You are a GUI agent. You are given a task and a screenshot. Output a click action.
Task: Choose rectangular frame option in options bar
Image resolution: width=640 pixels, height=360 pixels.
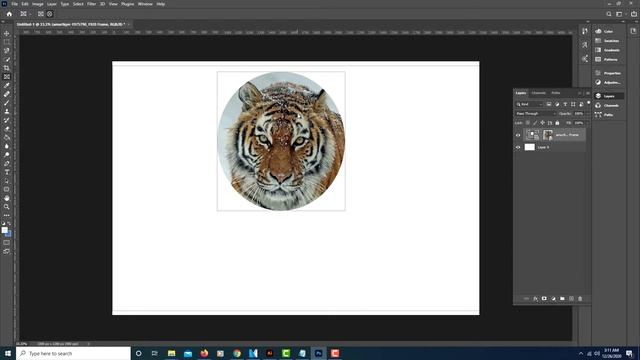click(x=41, y=14)
